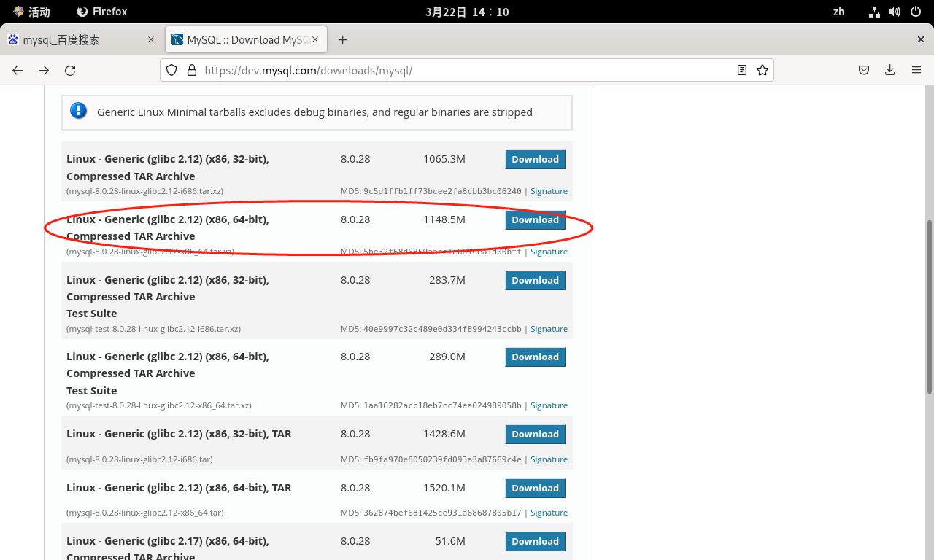
Task: Open a new browser tab
Action: pos(342,39)
